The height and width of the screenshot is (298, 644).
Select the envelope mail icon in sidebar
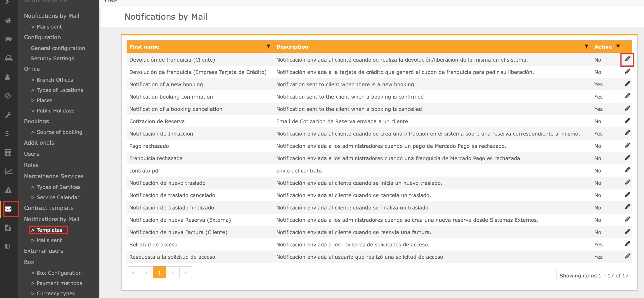pyautogui.click(x=8, y=209)
